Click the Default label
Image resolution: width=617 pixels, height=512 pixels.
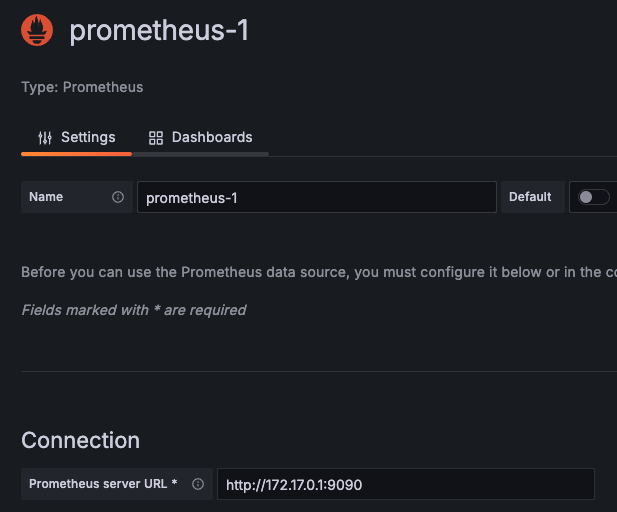point(530,197)
